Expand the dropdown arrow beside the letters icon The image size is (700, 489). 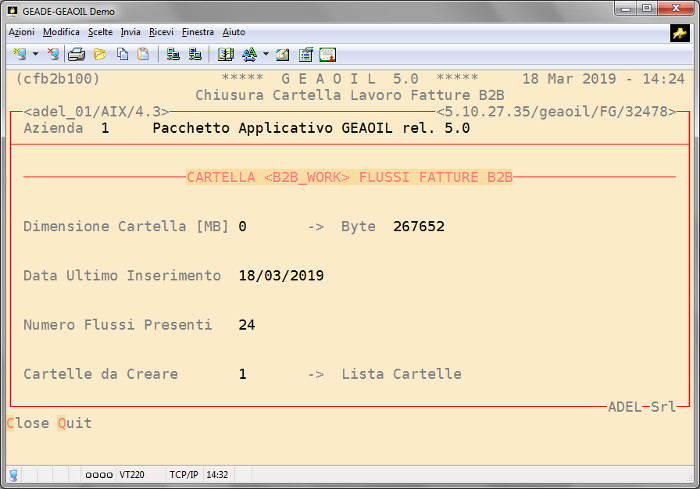tap(265, 54)
